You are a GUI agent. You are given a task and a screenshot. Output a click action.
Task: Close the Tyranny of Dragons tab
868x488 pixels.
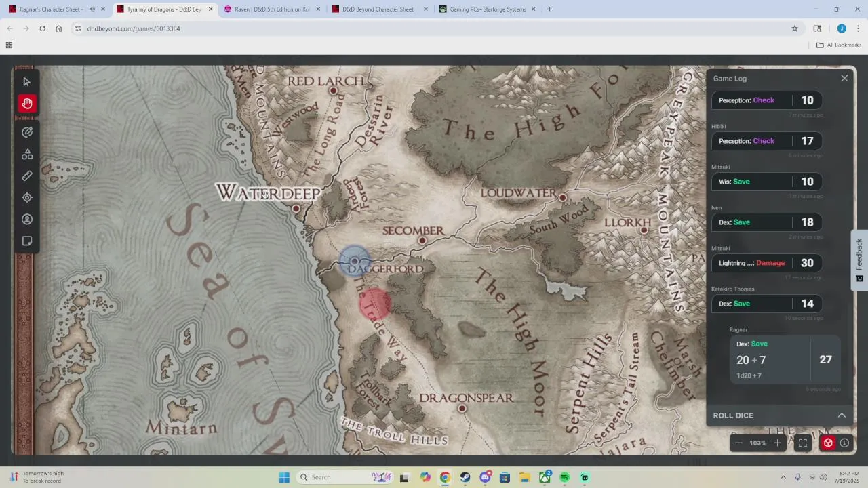tap(210, 9)
